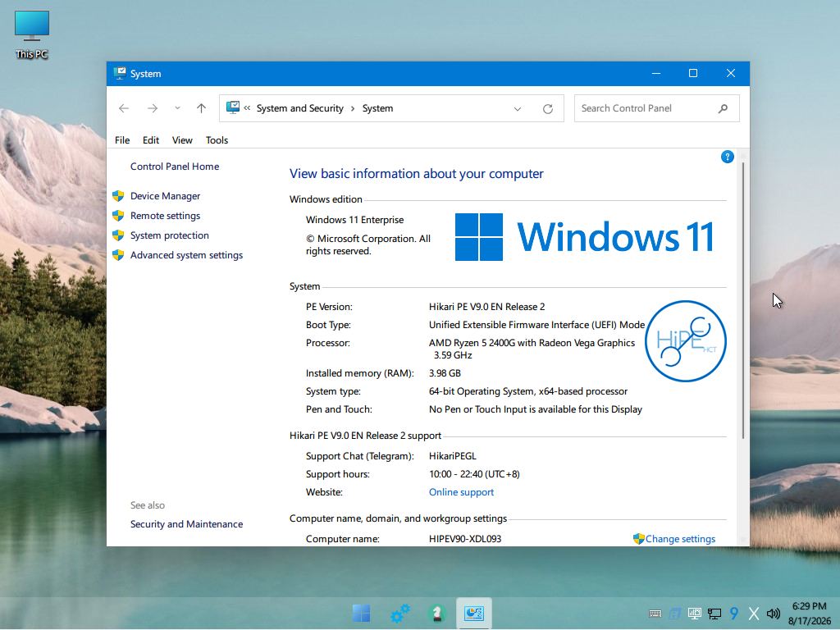Open Device Manager link
840x630 pixels.
165,196
